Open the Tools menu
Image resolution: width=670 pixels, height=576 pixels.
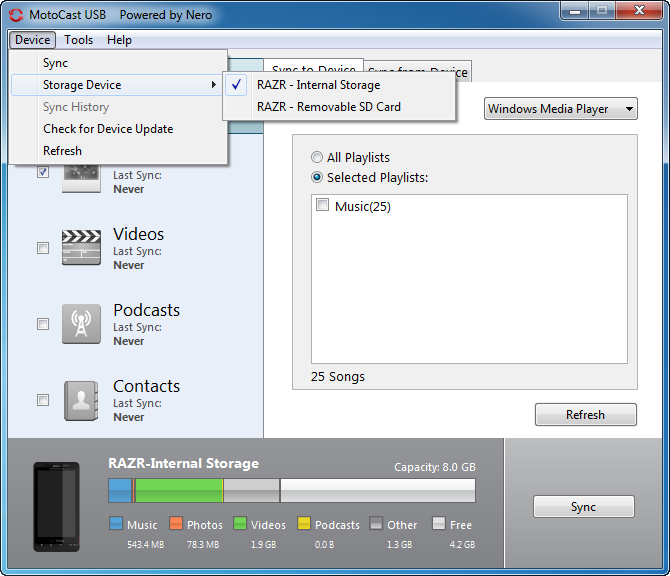click(79, 40)
